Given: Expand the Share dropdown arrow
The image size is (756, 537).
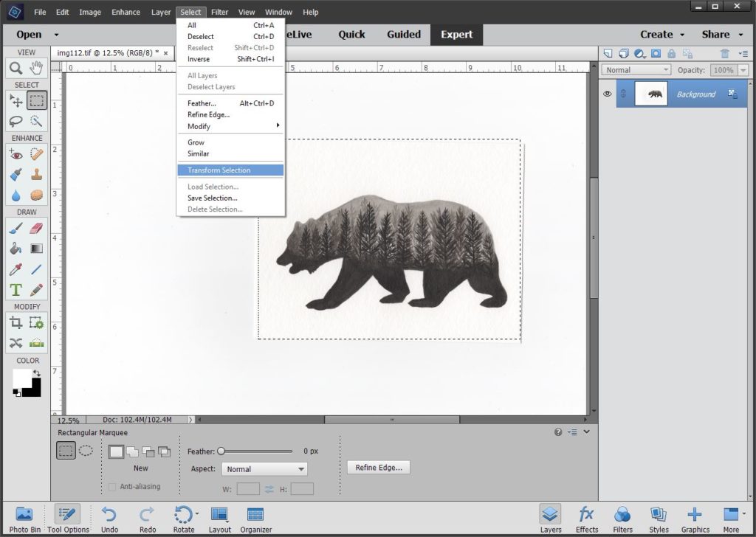Looking at the screenshot, I should 741,35.
